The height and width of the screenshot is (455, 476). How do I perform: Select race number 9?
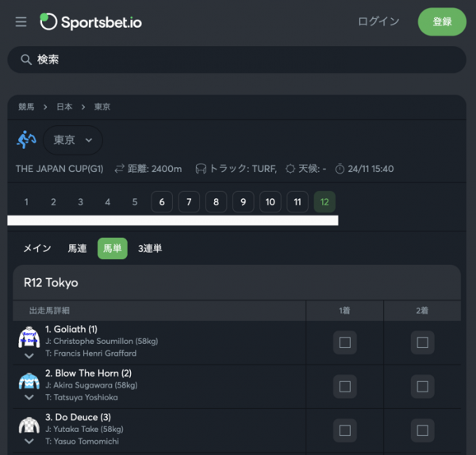244,201
